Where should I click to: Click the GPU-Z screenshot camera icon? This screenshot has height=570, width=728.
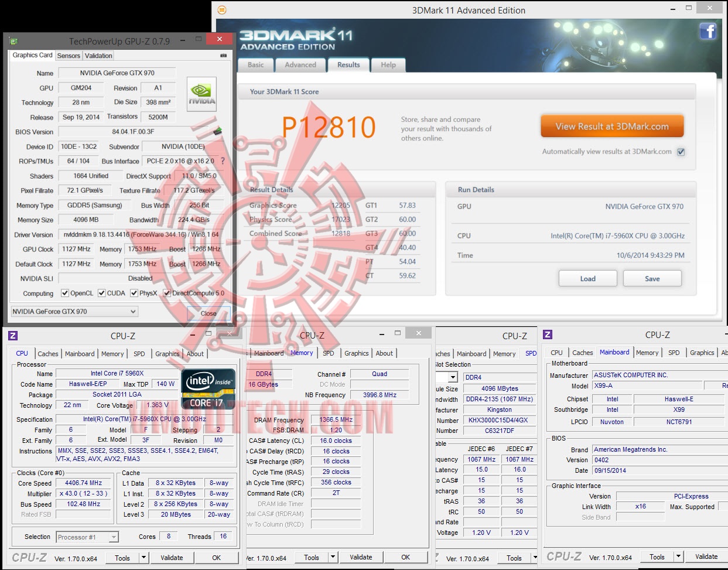point(223,56)
